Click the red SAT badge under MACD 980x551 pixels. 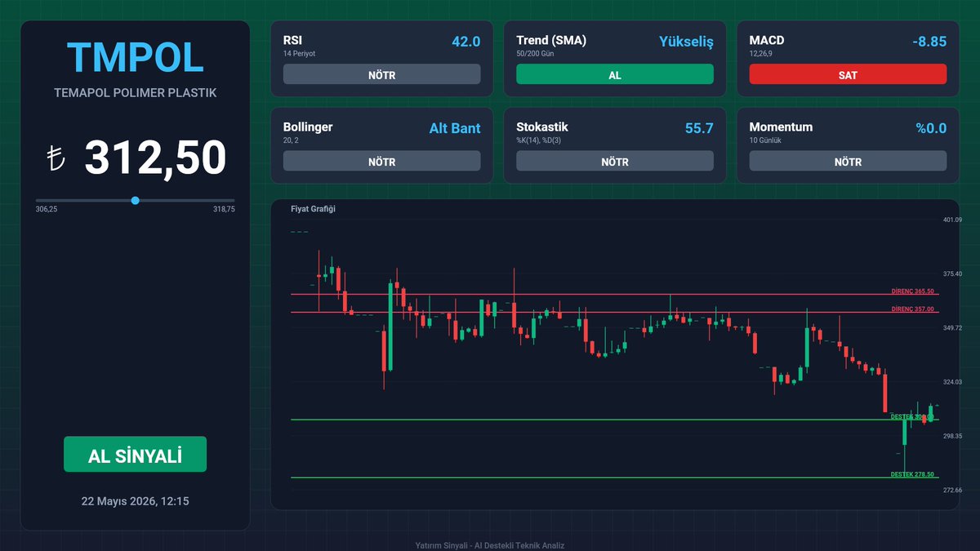pyautogui.click(x=848, y=74)
